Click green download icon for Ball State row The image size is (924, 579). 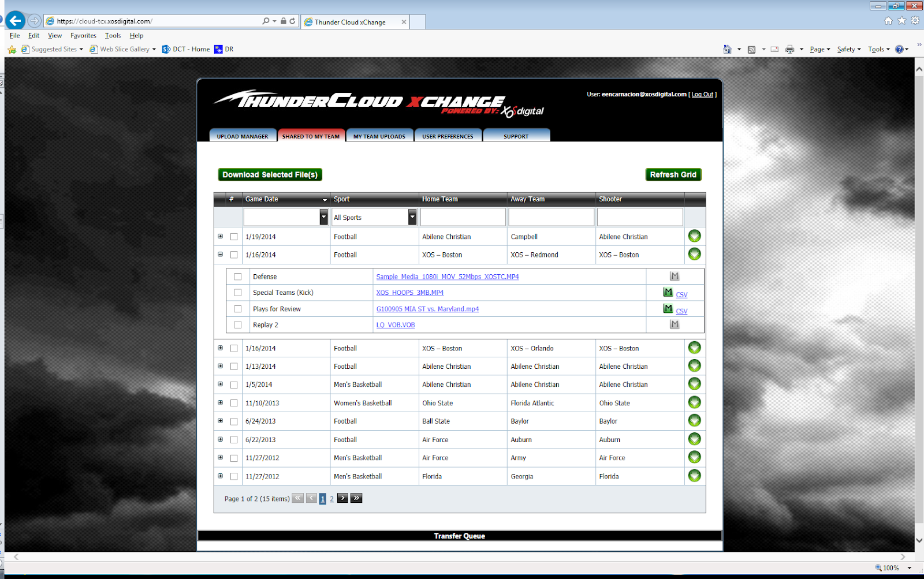tap(694, 421)
